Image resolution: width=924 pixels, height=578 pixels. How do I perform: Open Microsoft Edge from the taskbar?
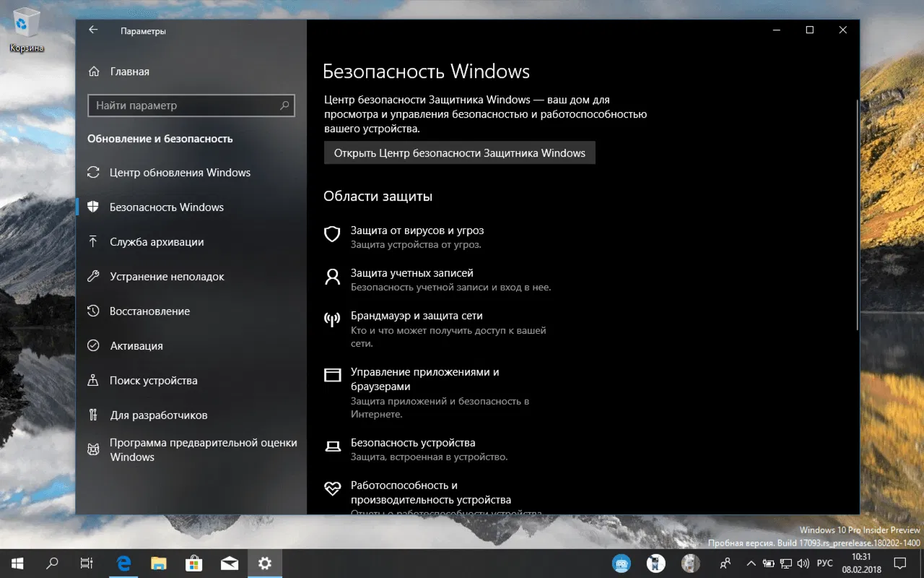pos(123,563)
